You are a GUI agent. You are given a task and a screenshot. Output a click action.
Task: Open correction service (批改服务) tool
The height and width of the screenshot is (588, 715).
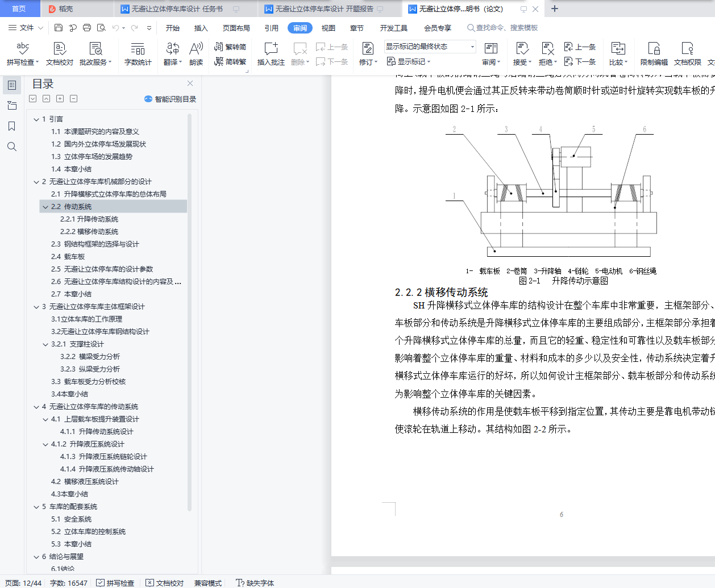coord(95,54)
